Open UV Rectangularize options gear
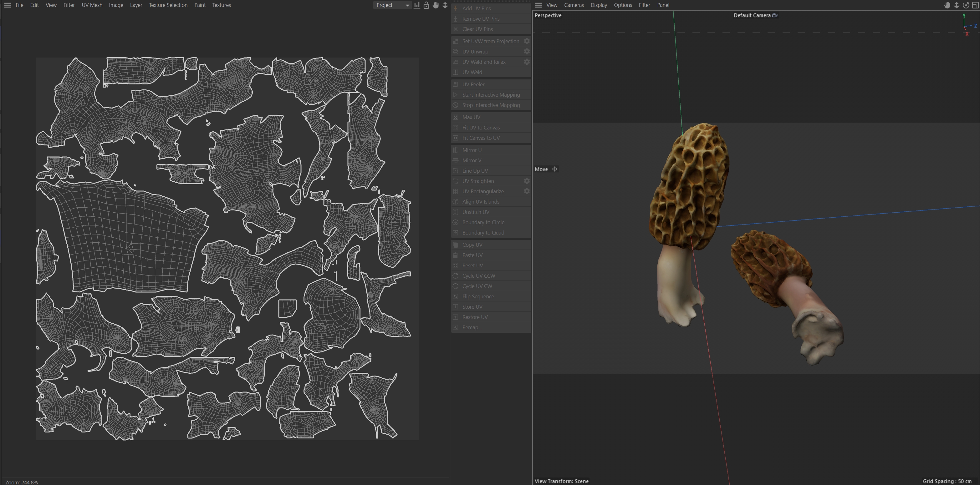The width and height of the screenshot is (980, 485). point(527,191)
